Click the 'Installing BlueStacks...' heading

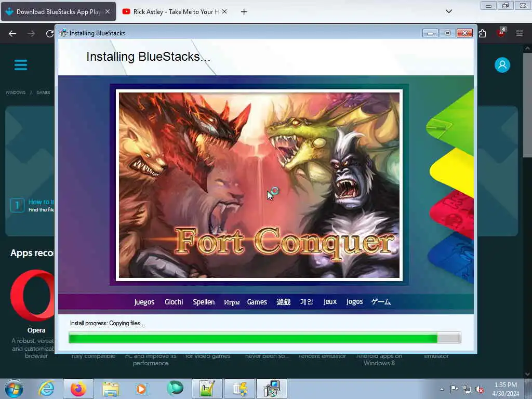[148, 57]
